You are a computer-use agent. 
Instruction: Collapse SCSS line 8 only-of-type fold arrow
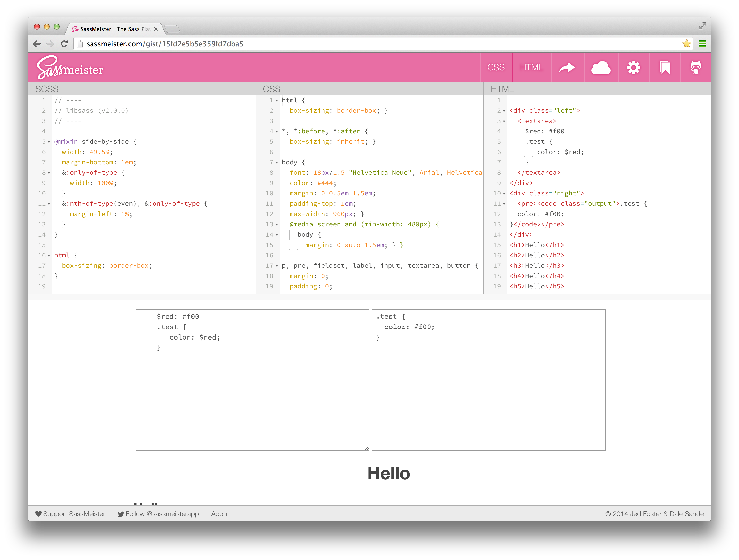(49, 173)
